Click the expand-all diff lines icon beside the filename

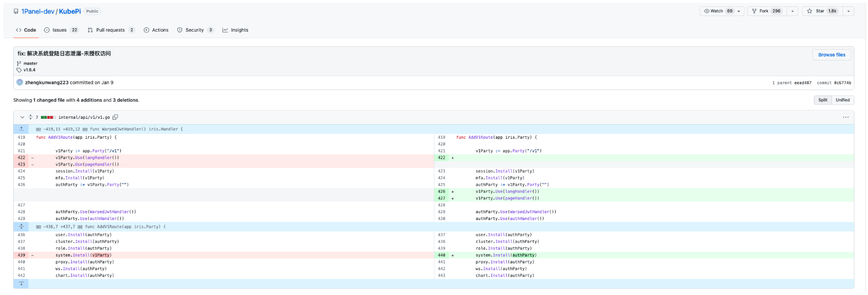[30, 117]
